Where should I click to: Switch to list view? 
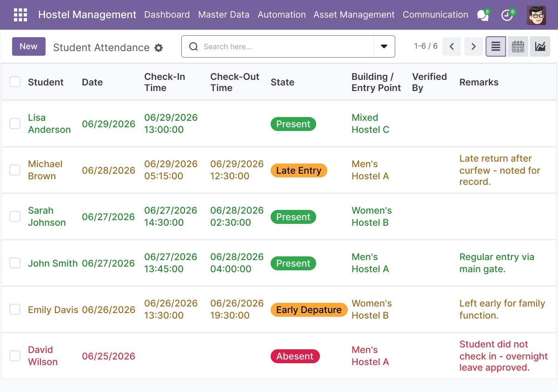(x=496, y=46)
